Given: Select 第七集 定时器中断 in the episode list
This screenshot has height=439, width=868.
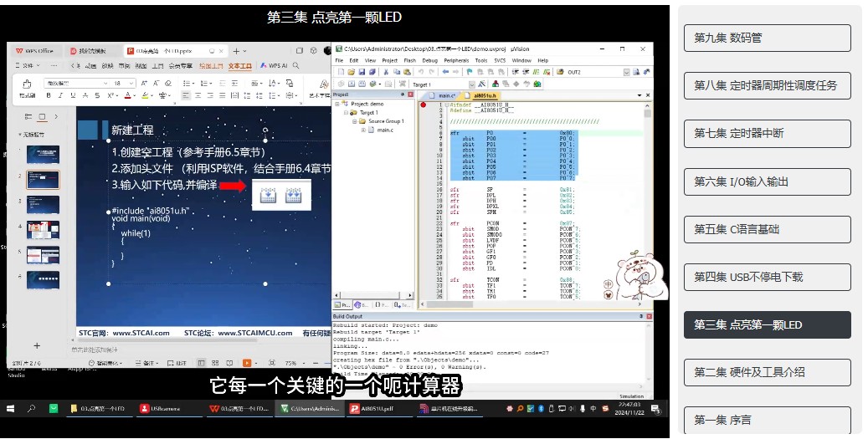Looking at the screenshot, I should [767, 133].
